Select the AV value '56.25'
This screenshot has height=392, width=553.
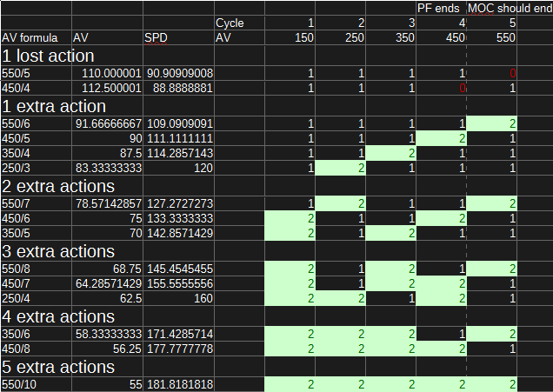[107, 349]
